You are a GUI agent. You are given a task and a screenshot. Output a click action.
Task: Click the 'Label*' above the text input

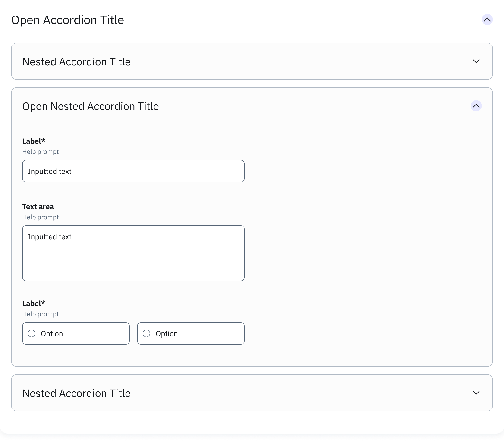click(x=34, y=141)
